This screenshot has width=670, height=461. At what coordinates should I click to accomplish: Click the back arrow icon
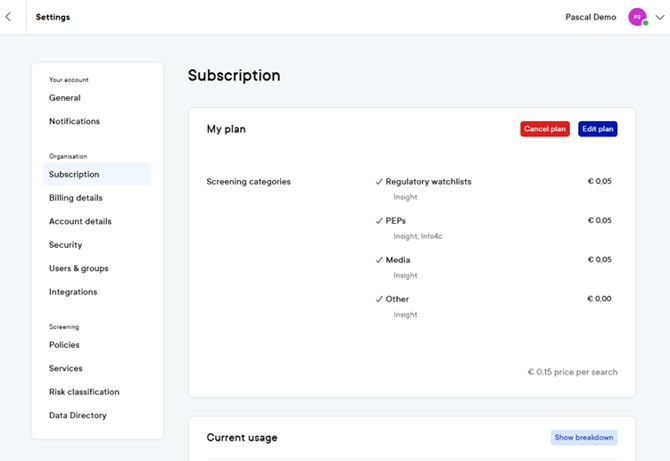click(x=9, y=17)
